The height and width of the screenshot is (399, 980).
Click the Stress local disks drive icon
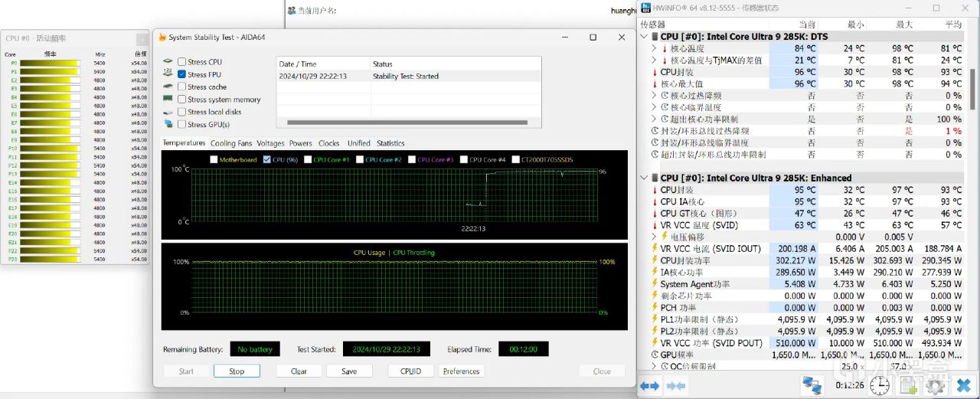pos(168,112)
